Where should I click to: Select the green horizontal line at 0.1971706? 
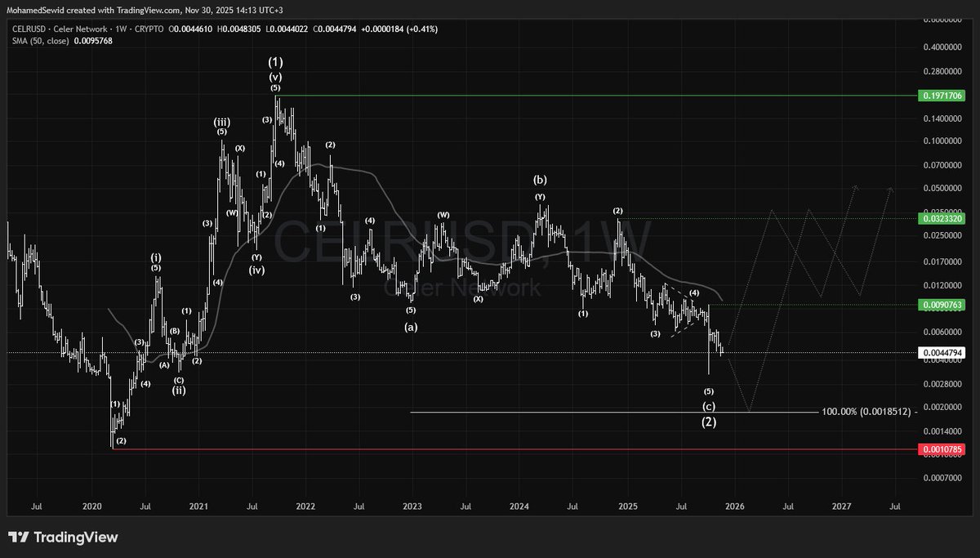[596, 96]
